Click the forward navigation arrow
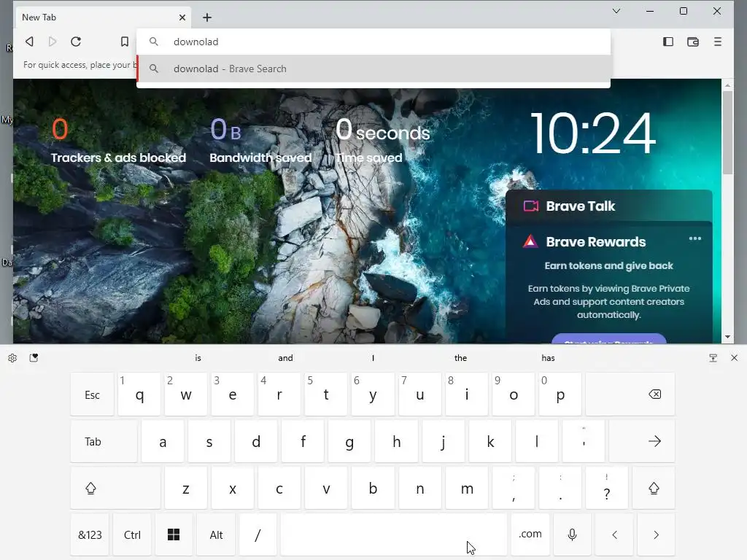Image resolution: width=747 pixels, height=560 pixels. pos(53,42)
